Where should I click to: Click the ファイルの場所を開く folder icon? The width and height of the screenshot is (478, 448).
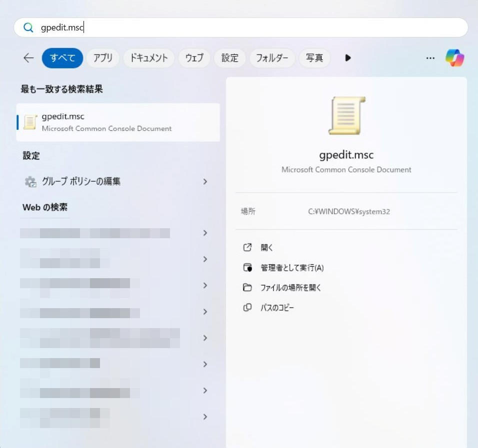[x=247, y=288]
